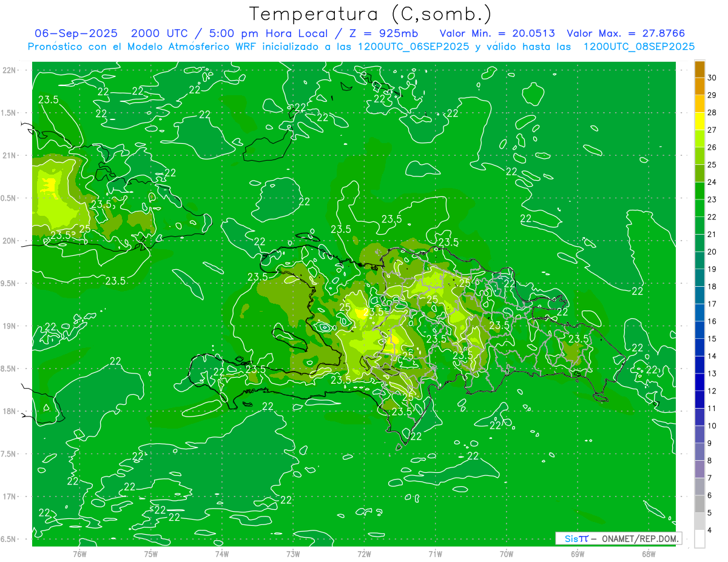The image size is (728, 562).
Task: Click legend value "12" on the color scale
Action: pos(712,391)
